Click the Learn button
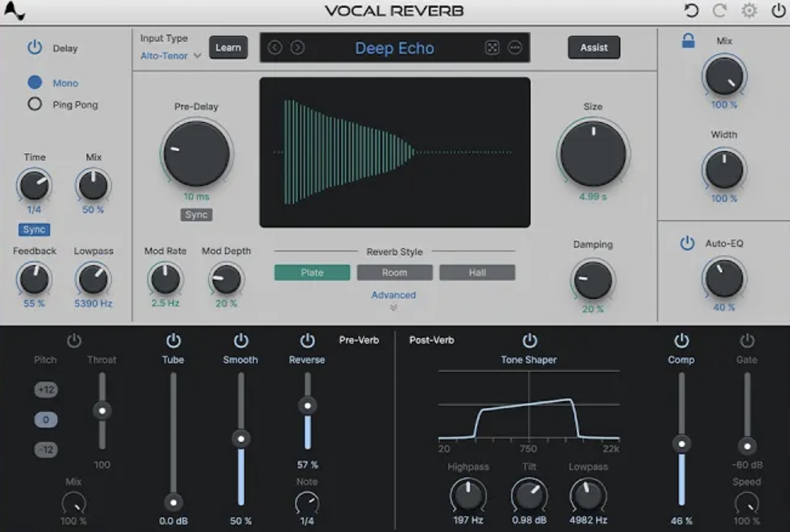790x532 pixels. pyautogui.click(x=228, y=47)
